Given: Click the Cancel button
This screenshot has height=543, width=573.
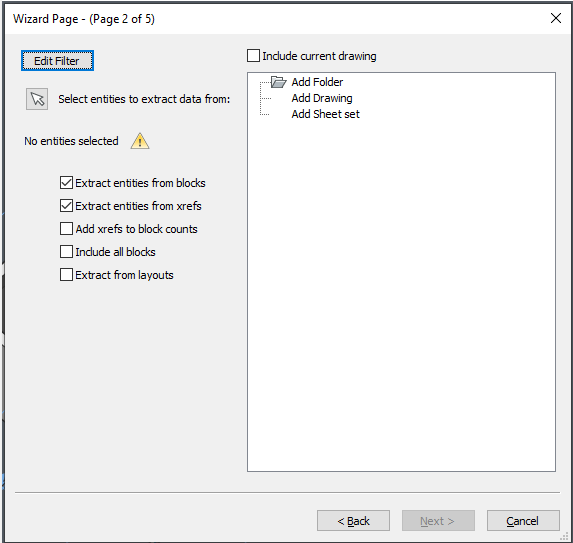Looking at the screenshot, I should [523, 521].
